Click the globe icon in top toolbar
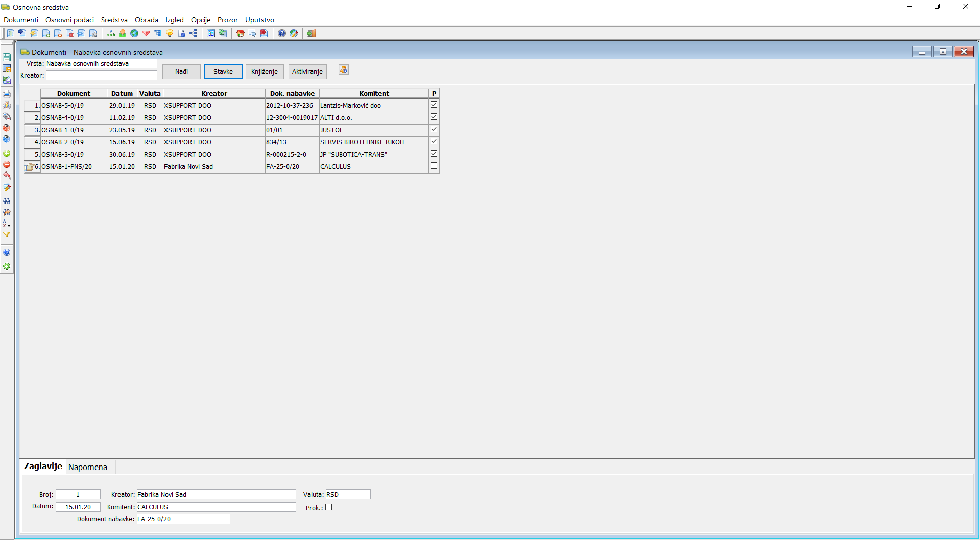The image size is (980, 540). 134,34
